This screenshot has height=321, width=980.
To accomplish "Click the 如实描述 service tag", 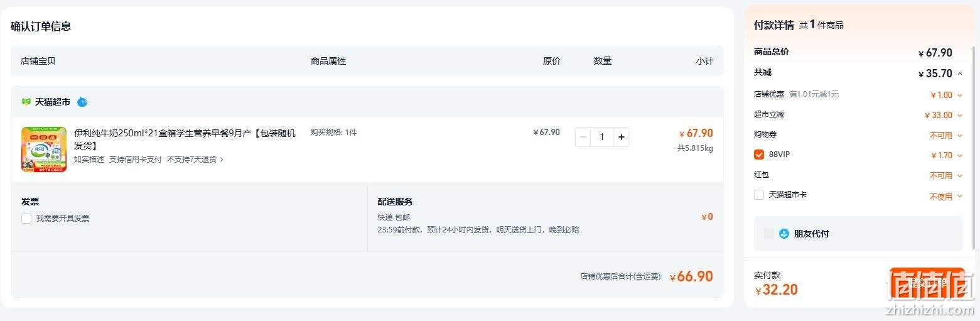I will pyautogui.click(x=89, y=160).
